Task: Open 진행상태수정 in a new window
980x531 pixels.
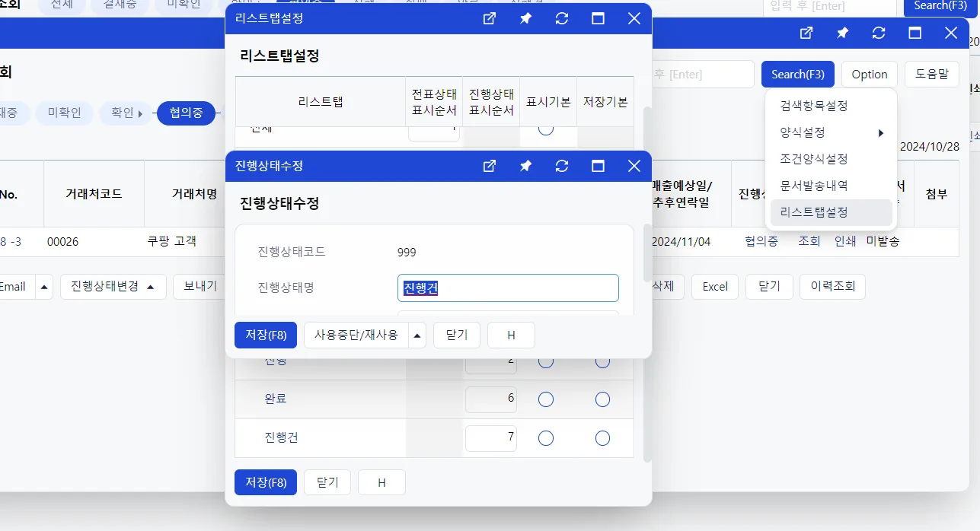Action: pos(490,166)
